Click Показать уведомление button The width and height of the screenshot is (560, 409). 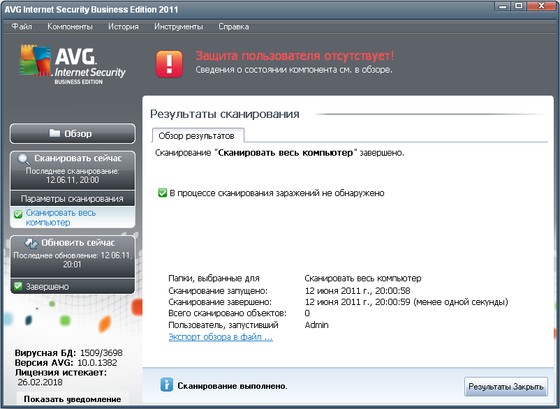click(x=72, y=399)
